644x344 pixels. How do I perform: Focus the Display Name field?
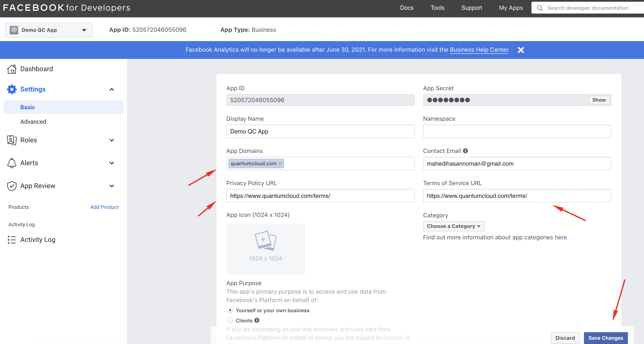(320, 132)
